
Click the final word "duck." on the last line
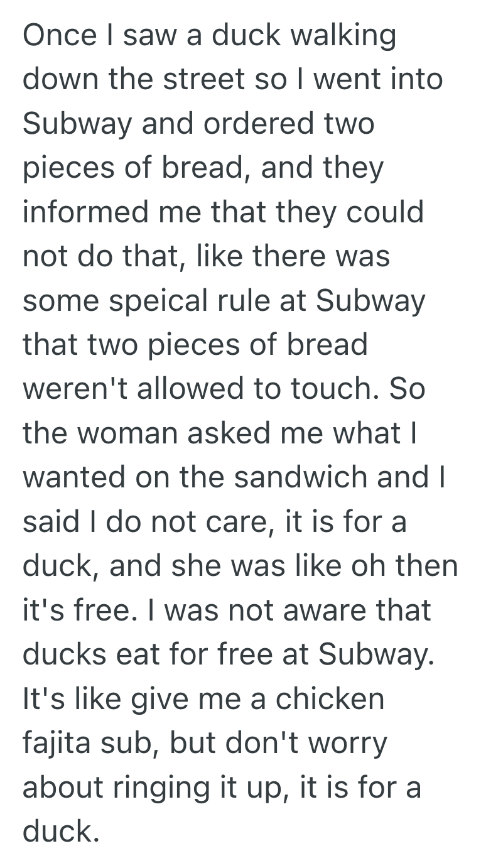61,831
